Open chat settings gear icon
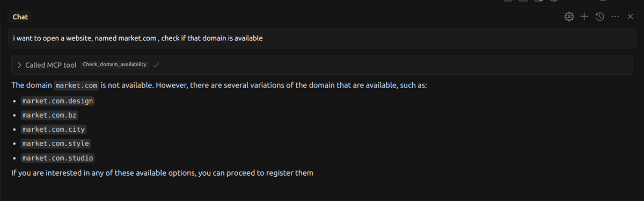This screenshot has width=644, height=201. coord(569,17)
